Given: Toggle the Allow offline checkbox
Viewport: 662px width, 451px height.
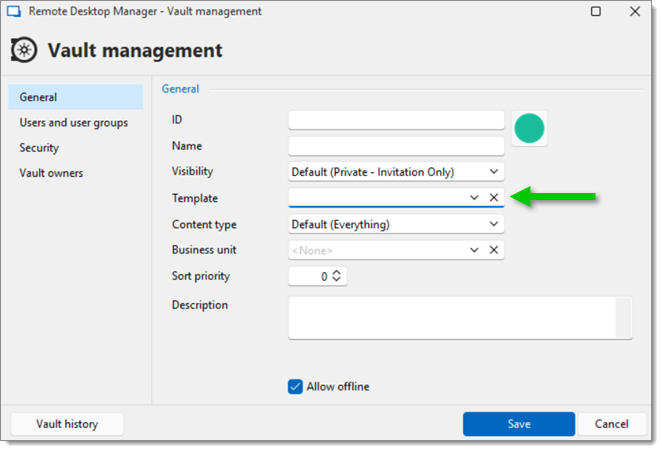Looking at the screenshot, I should pyautogui.click(x=295, y=386).
